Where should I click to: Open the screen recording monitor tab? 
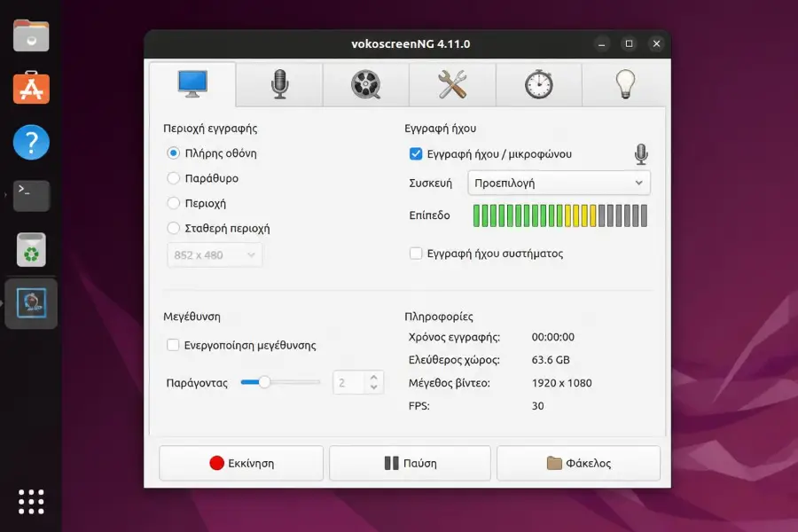192,84
